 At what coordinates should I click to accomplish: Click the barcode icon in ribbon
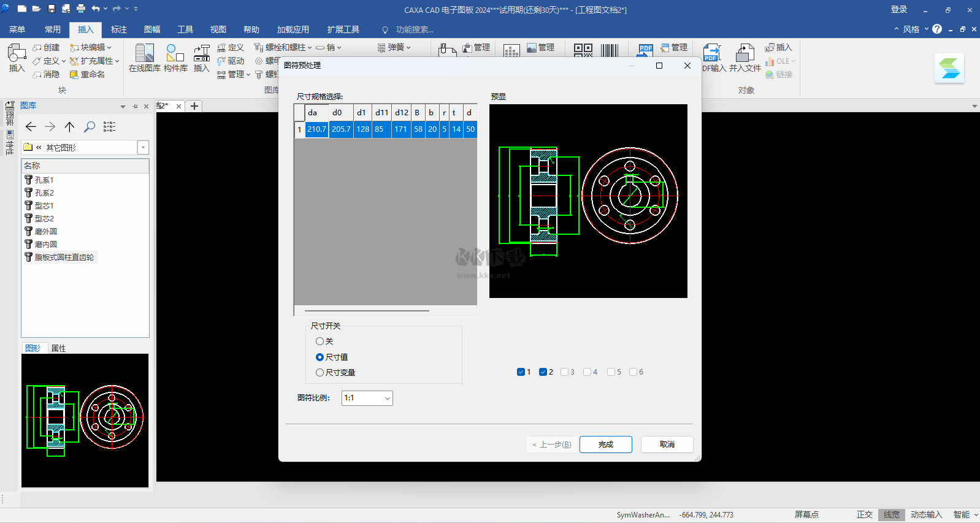pyautogui.click(x=610, y=50)
